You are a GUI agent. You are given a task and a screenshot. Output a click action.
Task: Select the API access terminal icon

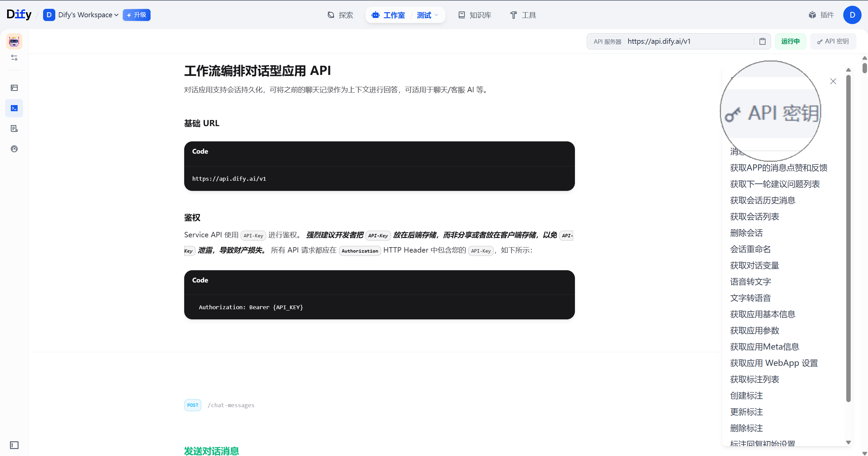point(14,108)
